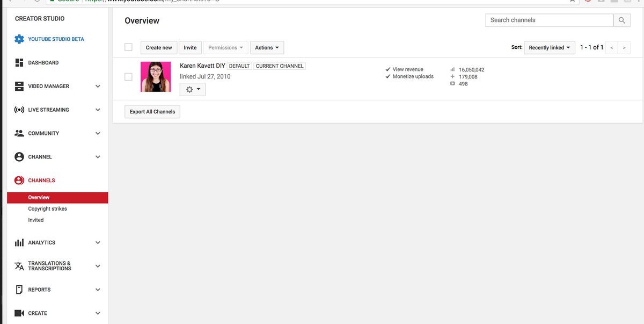Click the Search channels input field
The width and height of the screenshot is (644, 324).
[x=550, y=20]
